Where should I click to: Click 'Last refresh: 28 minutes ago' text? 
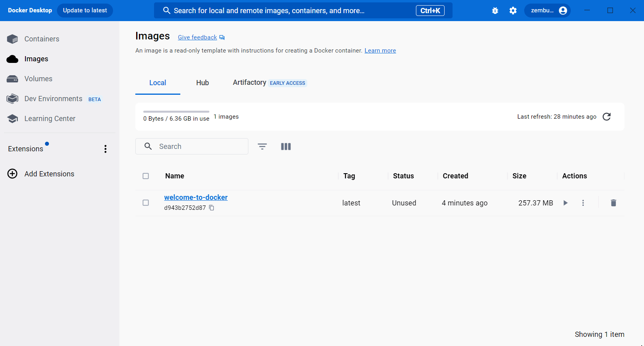(x=557, y=117)
